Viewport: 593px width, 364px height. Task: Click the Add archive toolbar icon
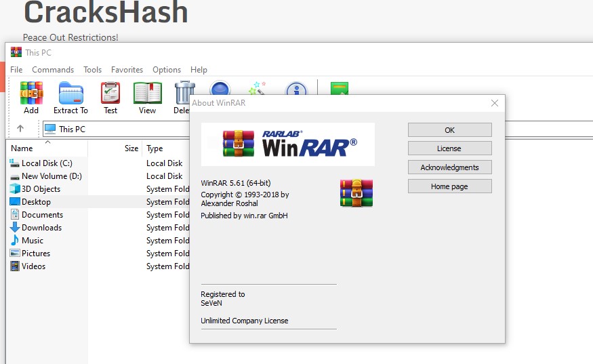coord(31,93)
